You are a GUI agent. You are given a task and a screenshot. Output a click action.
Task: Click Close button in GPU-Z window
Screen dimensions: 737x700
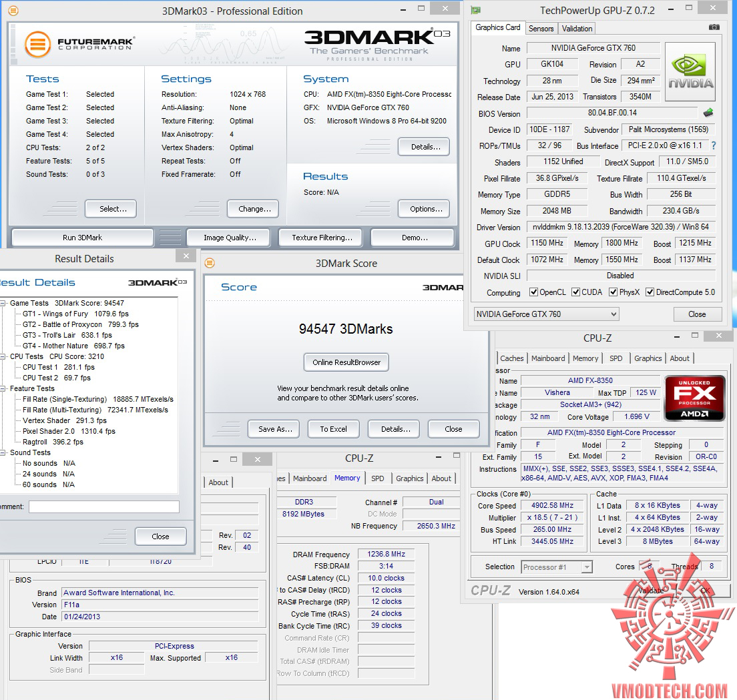[697, 314]
